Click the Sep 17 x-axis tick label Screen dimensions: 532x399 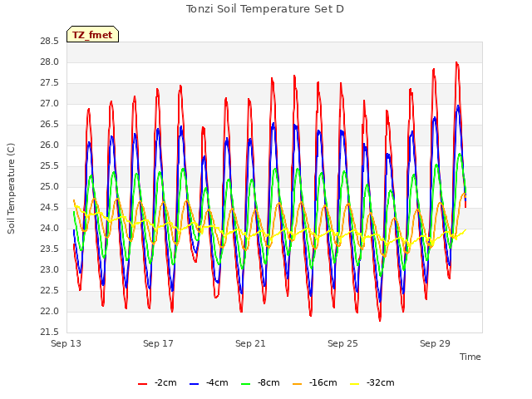coord(158,343)
